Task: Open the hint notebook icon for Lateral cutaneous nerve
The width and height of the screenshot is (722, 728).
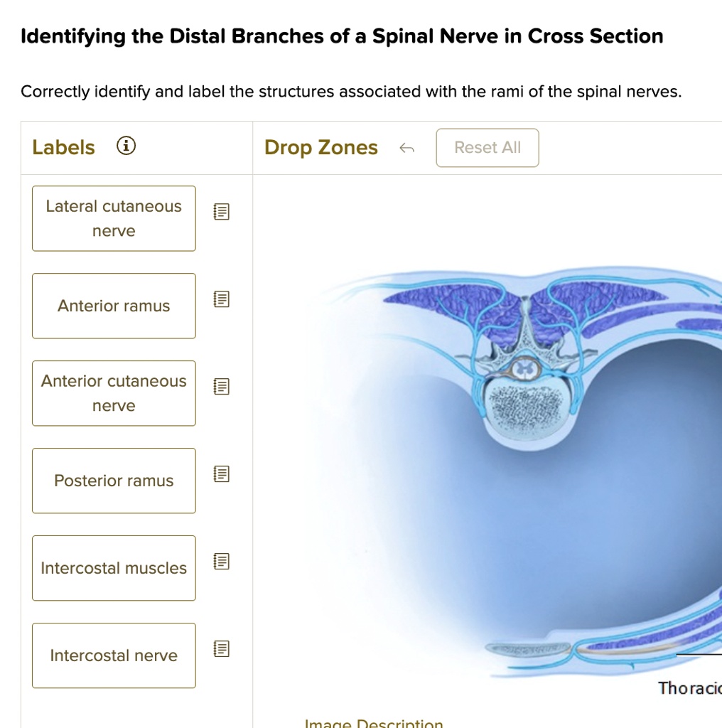Action: click(220, 211)
